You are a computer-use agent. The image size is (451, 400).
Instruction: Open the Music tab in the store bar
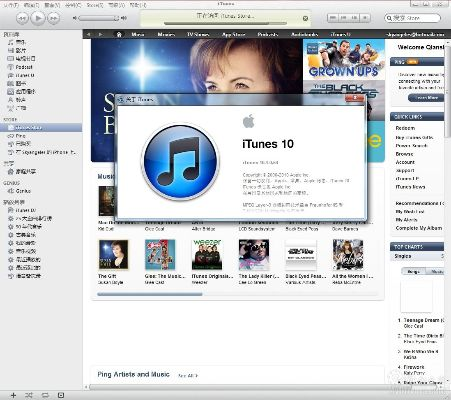pyautogui.click(x=138, y=34)
